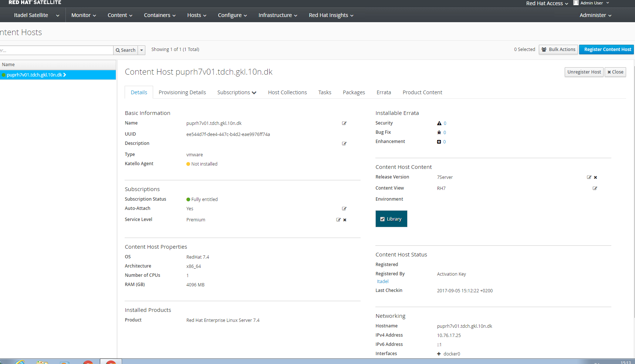This screenshot has width=635, height=364.
Task: Click the 4096 MB RAM value
Action: (195, 285)
